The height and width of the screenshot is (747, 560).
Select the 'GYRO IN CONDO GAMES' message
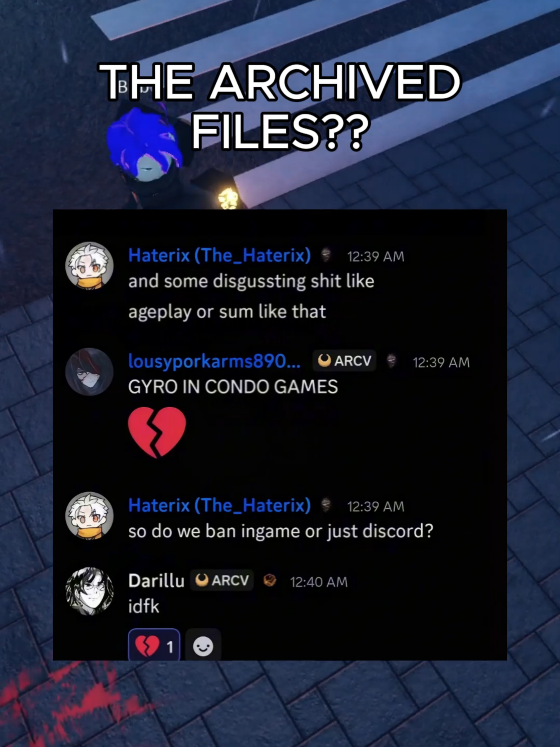click(x=233, y=387)
